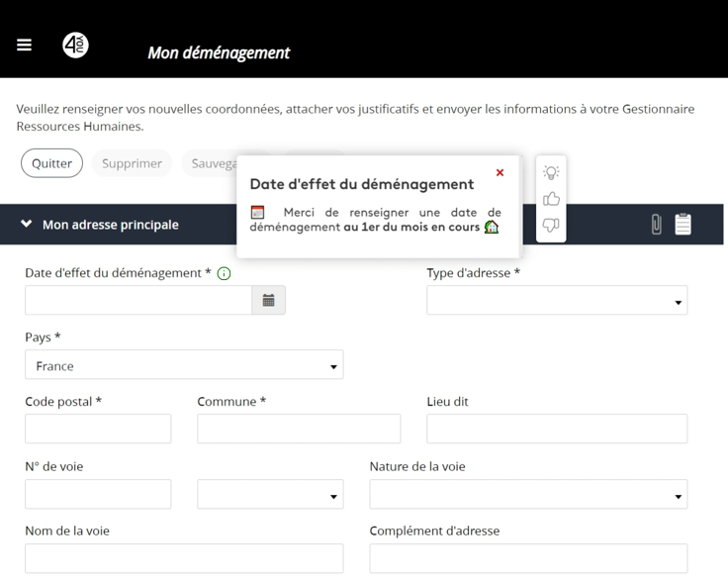Open the clipboard notes icon
The image size is (728, 582).
click(682, 225)
